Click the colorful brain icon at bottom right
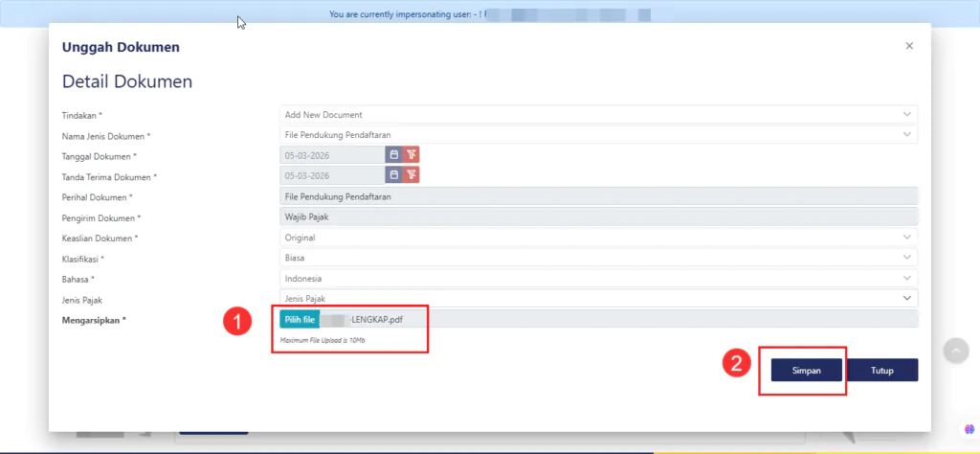 (969, 429)
